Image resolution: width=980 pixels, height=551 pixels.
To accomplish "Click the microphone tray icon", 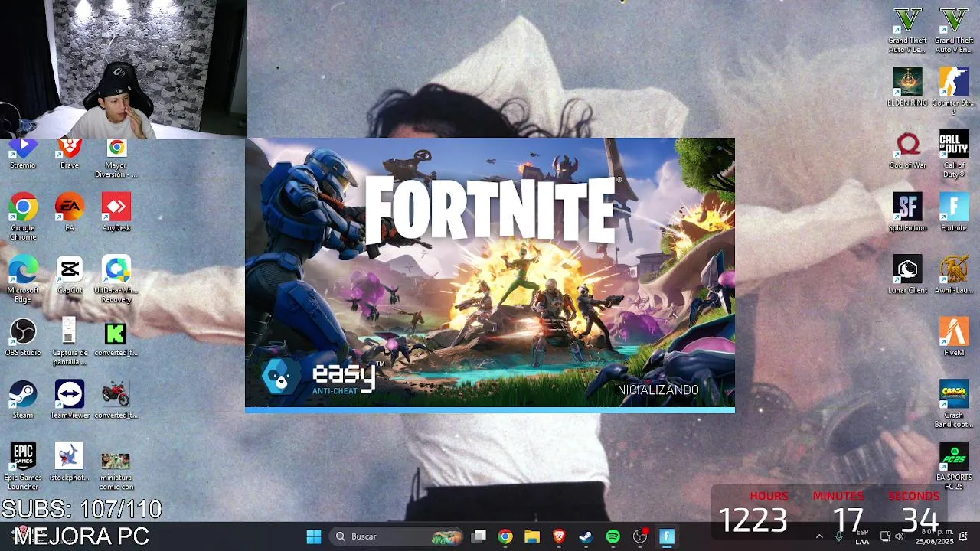I will [840, 536].
